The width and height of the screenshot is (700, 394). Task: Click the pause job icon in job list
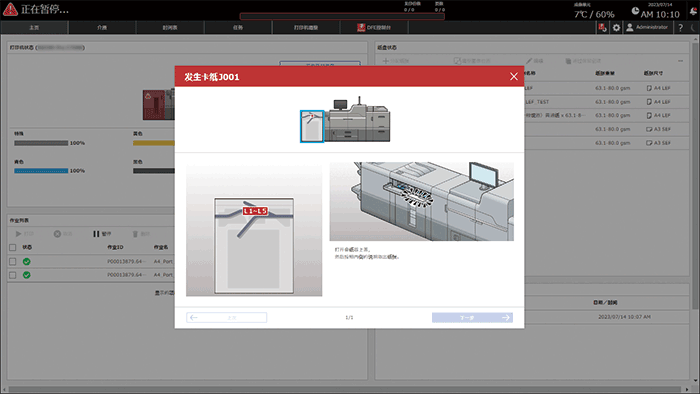[96, 234]
